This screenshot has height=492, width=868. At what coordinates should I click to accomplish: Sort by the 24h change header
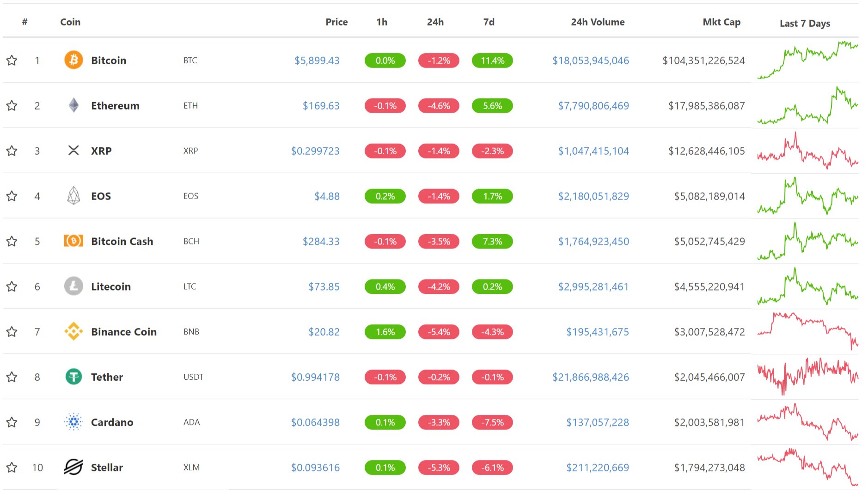[x=435, y=22]
